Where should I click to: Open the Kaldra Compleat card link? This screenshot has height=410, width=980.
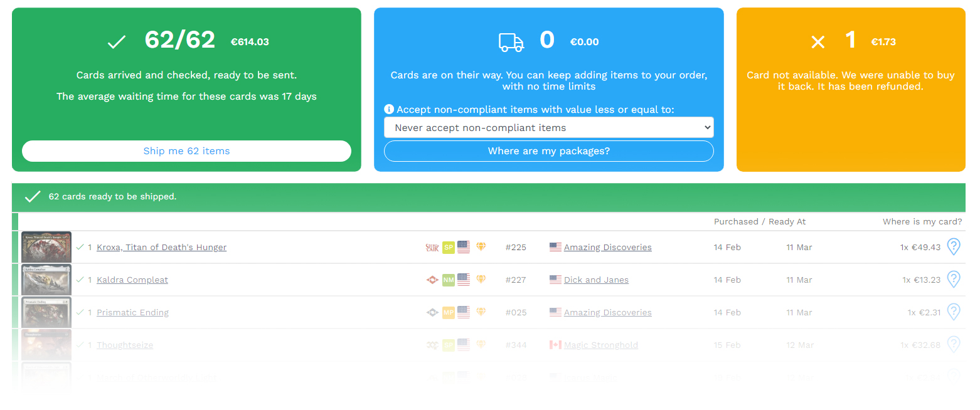[x=132, y=280]
